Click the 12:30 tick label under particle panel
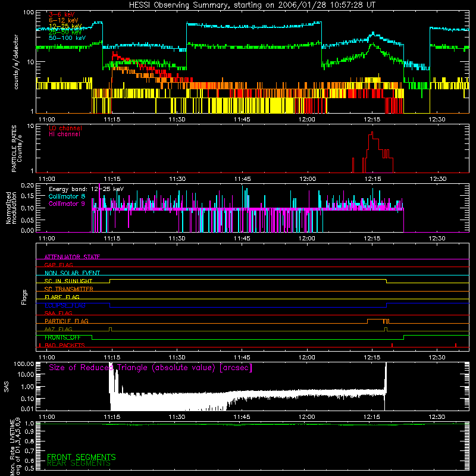The image size is (476, 476). pos(438,179)
